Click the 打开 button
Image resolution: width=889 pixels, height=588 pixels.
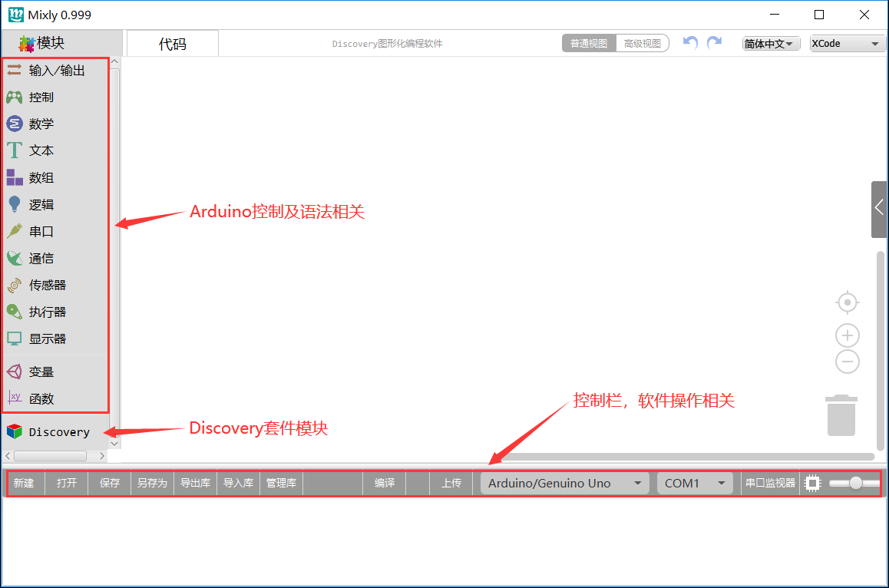[x=66, y=483]
